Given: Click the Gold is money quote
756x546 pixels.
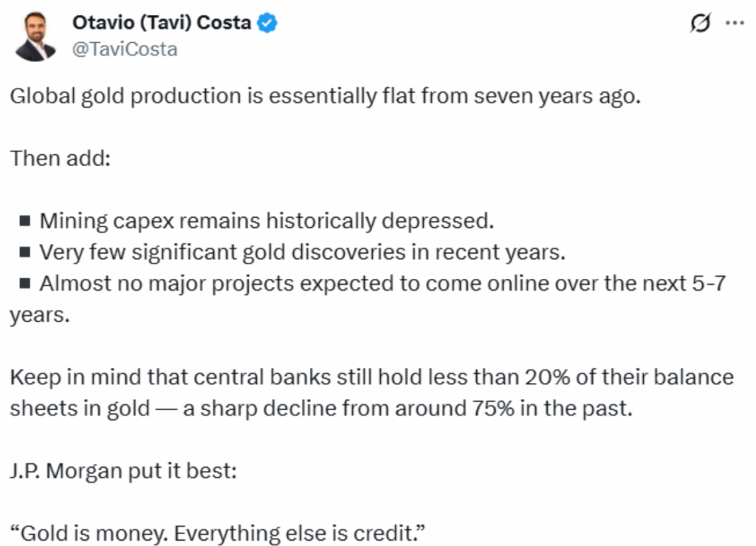Looking at the screenshot, I should tap(218, 533).
